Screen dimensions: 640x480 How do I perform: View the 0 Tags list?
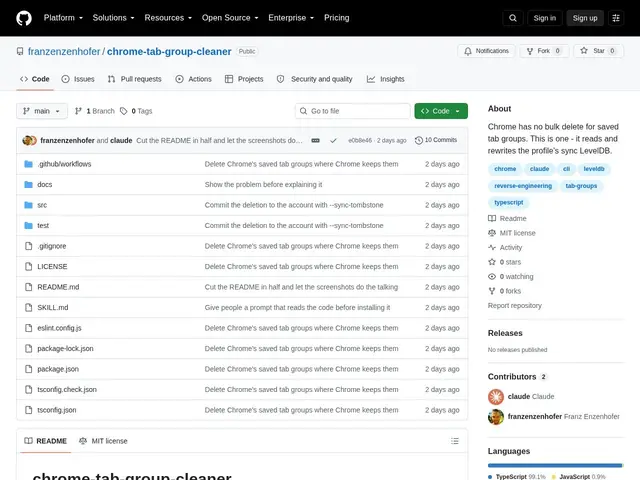coord(136,111)
